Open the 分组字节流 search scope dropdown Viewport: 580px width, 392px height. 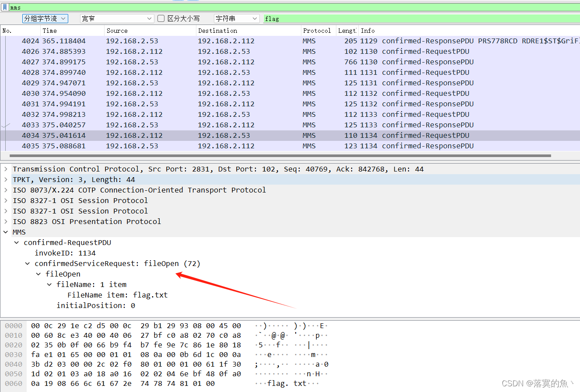click(x=45, y=18)
